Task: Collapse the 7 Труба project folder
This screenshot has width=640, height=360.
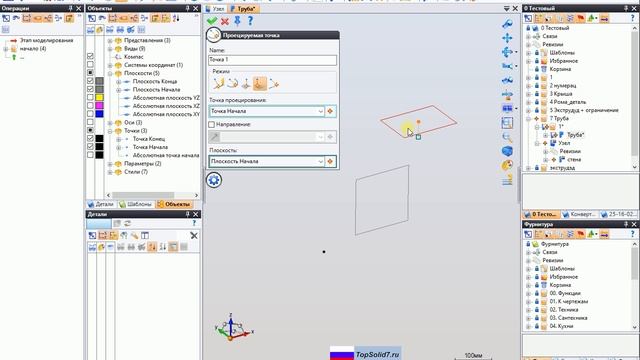Action: pos(529,118)
